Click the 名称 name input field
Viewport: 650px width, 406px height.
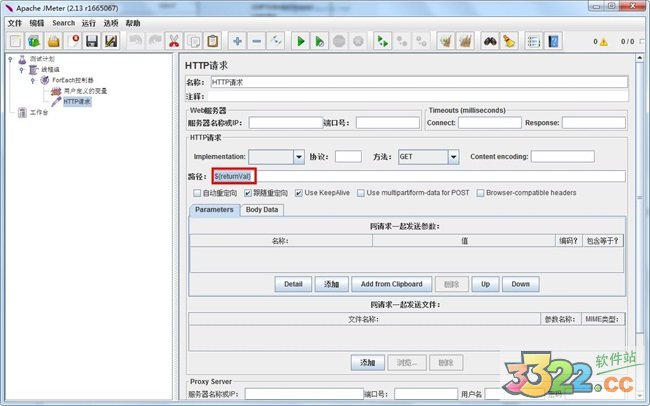click(419, 82)
